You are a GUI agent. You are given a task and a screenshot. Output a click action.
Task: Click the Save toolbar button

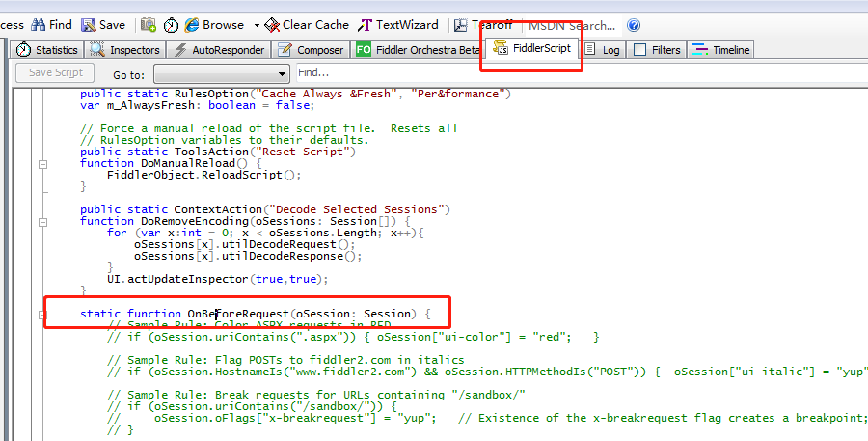coord(103,25)
